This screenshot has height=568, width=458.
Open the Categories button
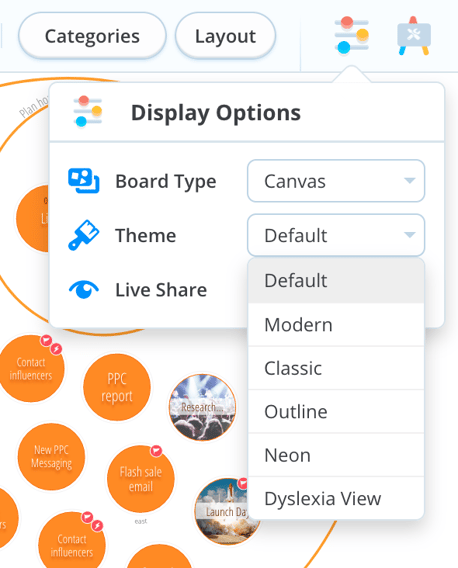[x=92, y=36]
